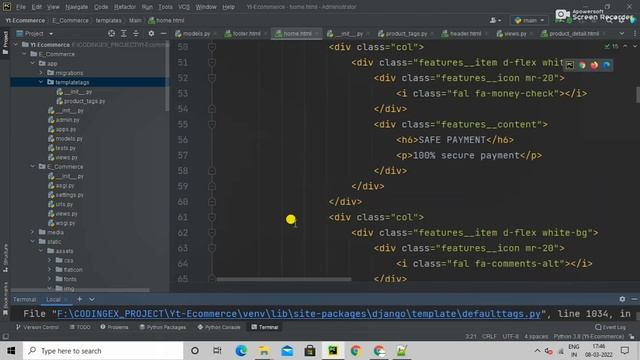Open the Tools menu
640x360 pixels.
[165, 7]
